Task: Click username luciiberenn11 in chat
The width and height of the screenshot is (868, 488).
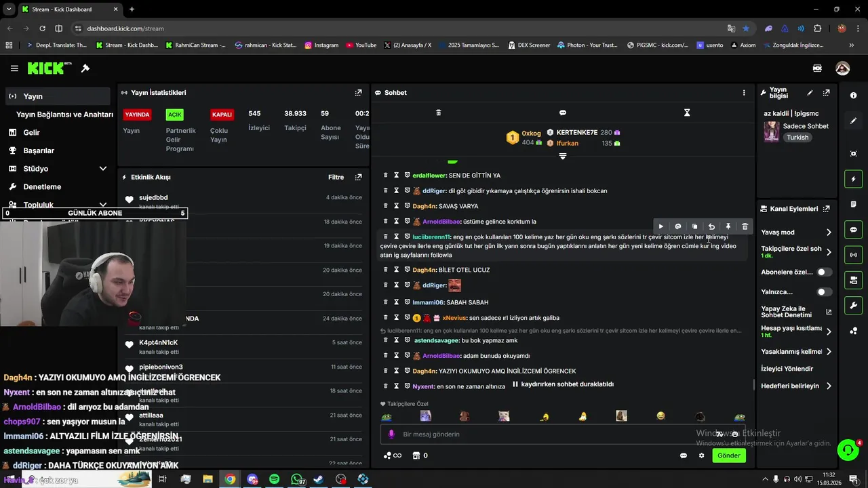Action: pyautogui.click(x=431, y=237)
